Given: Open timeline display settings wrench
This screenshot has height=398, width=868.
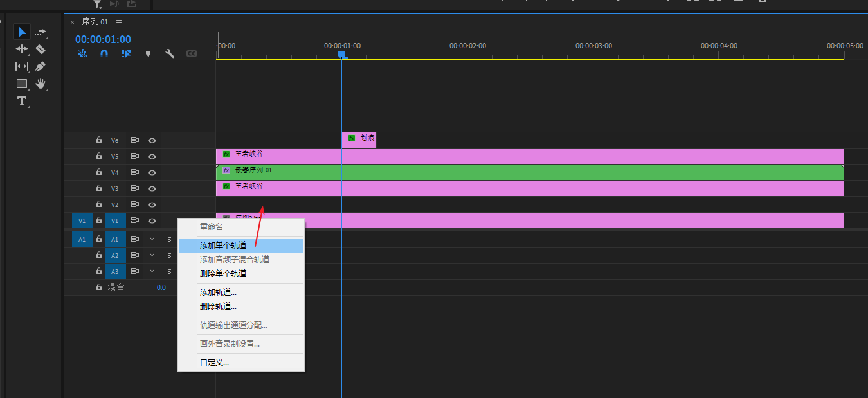Looking at the screenshot, I should pos(170,54).
